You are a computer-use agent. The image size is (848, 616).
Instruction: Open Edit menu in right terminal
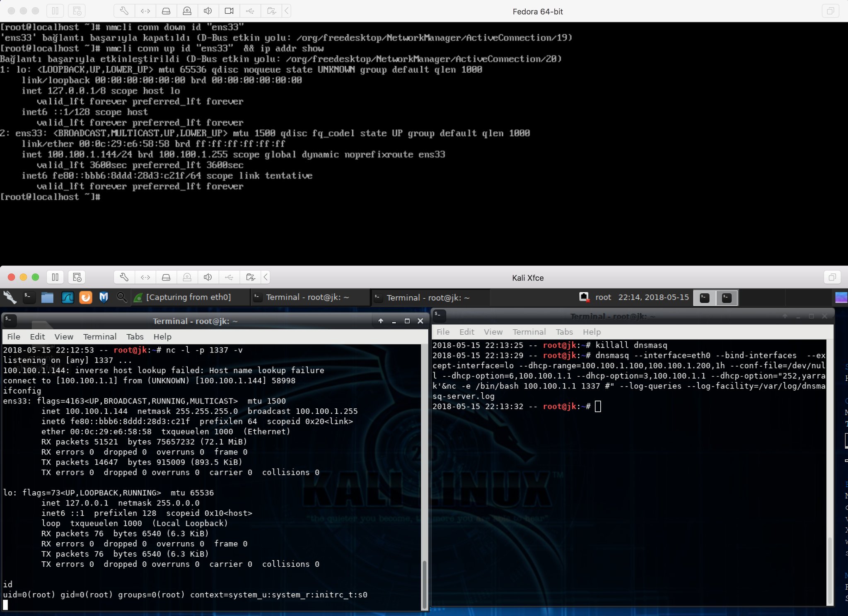tap(466, 332)
